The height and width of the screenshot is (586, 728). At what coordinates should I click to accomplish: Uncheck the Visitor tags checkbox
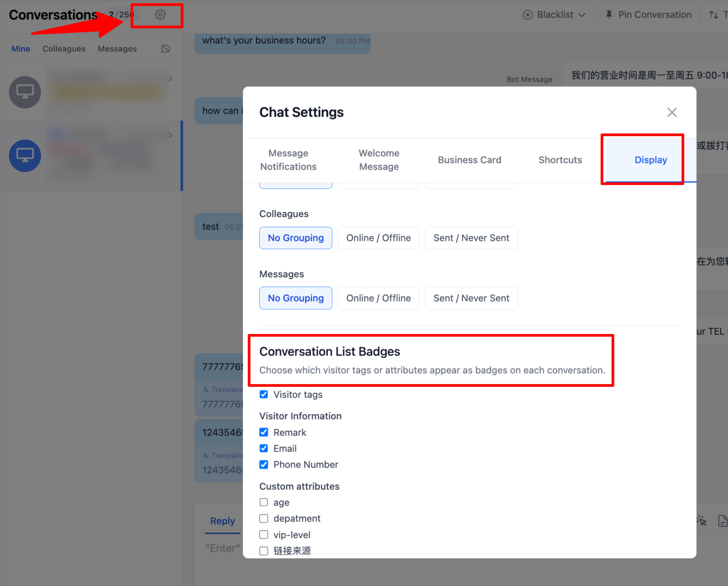(264, 394)
